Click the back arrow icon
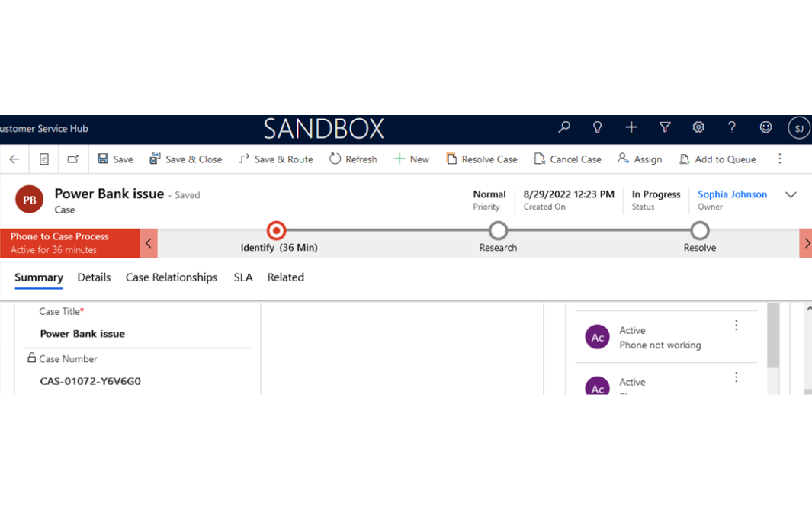 [x=14, y=159]
